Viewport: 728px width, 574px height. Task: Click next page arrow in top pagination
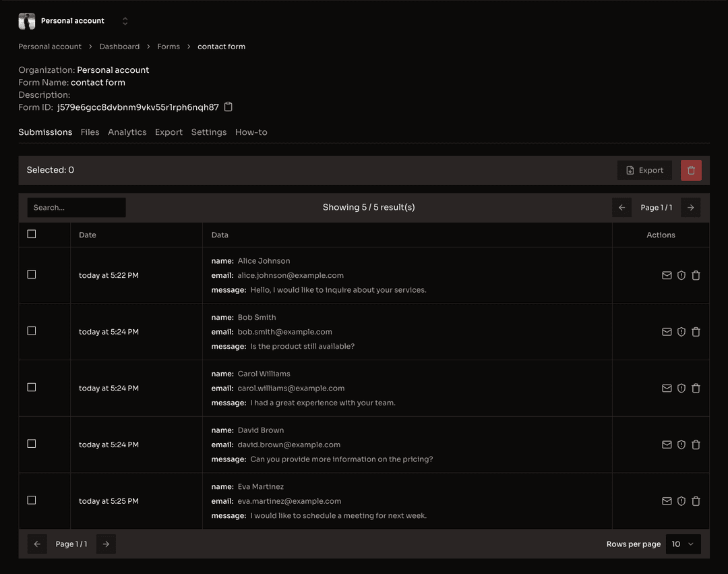[690, 207]
